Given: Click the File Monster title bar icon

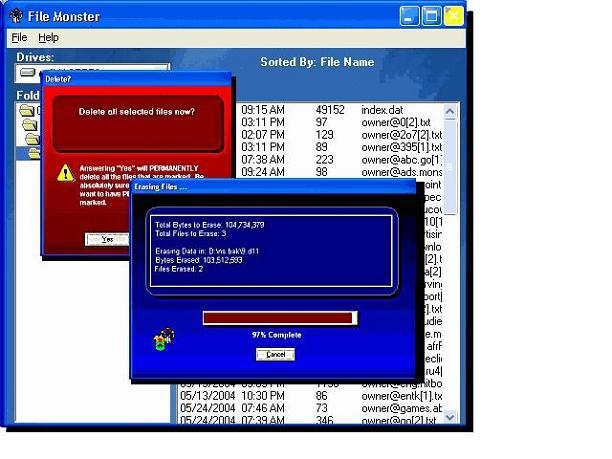Looking at the screenshot, I should point(16,16).
